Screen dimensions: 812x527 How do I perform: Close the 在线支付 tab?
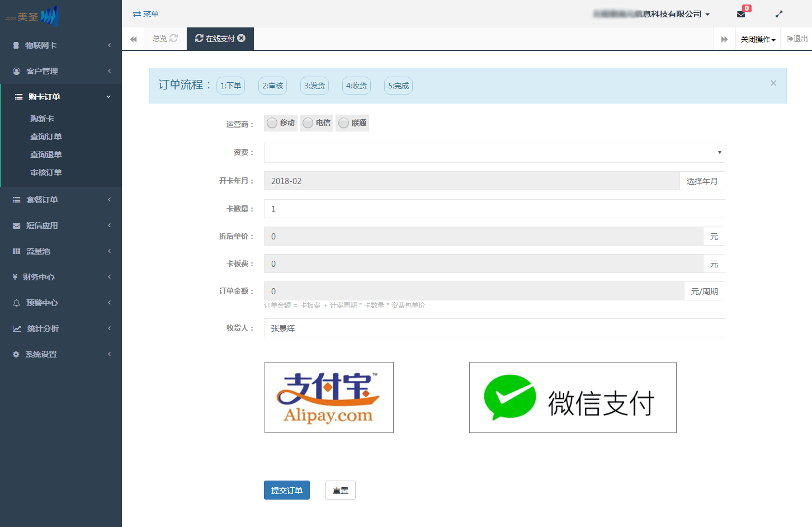pyautogui.click(x=242, y=38)
